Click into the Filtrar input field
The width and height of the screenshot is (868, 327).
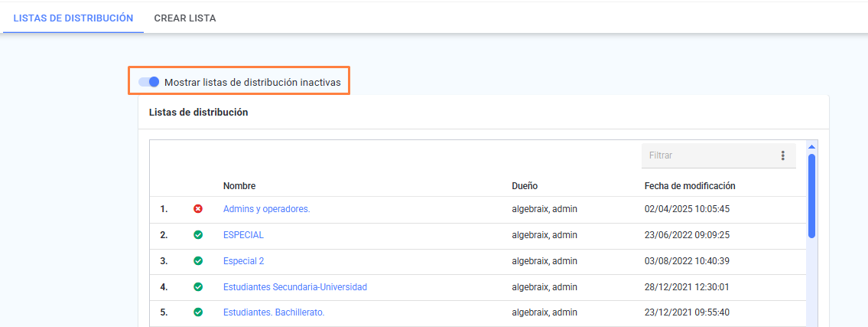point(710,155)
